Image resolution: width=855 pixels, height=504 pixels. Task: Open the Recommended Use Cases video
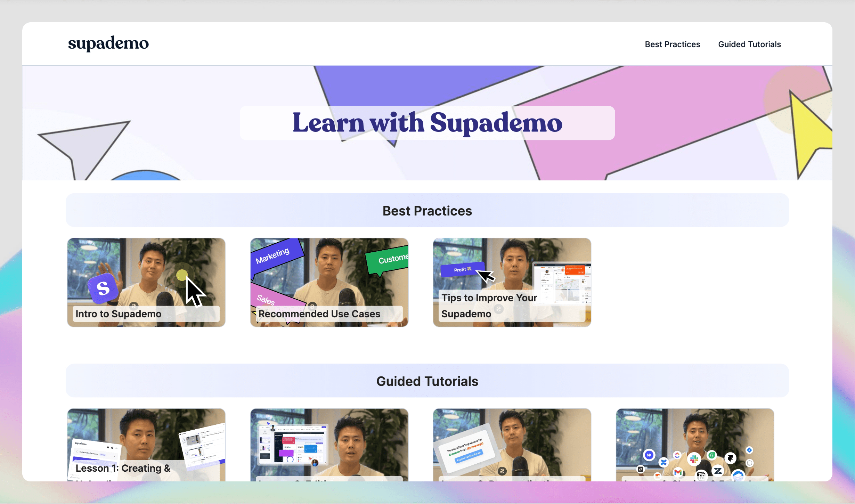click(x=329, y=282)
